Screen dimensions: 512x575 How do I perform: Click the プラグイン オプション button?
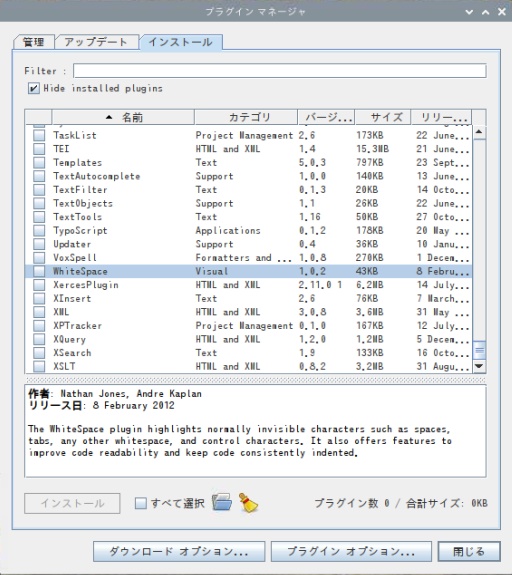pyautogui.click(x=351, y=552)
